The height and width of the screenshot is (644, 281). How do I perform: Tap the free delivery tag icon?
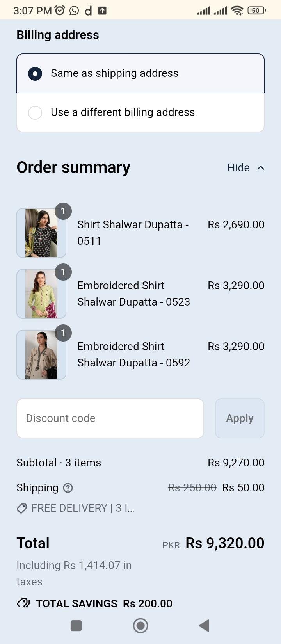[22, 508]
